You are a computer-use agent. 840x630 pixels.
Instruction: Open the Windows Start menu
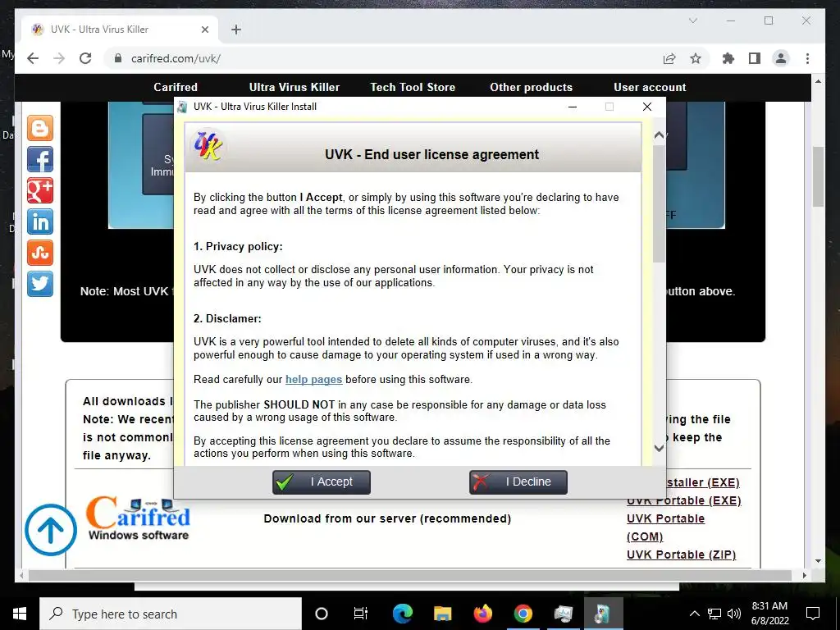(x=20, y=614)
